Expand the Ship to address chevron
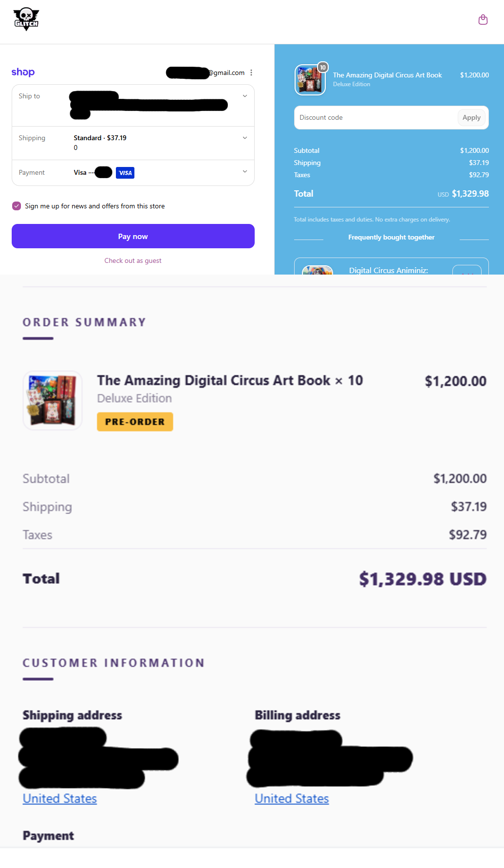 (x=245, y=96)
